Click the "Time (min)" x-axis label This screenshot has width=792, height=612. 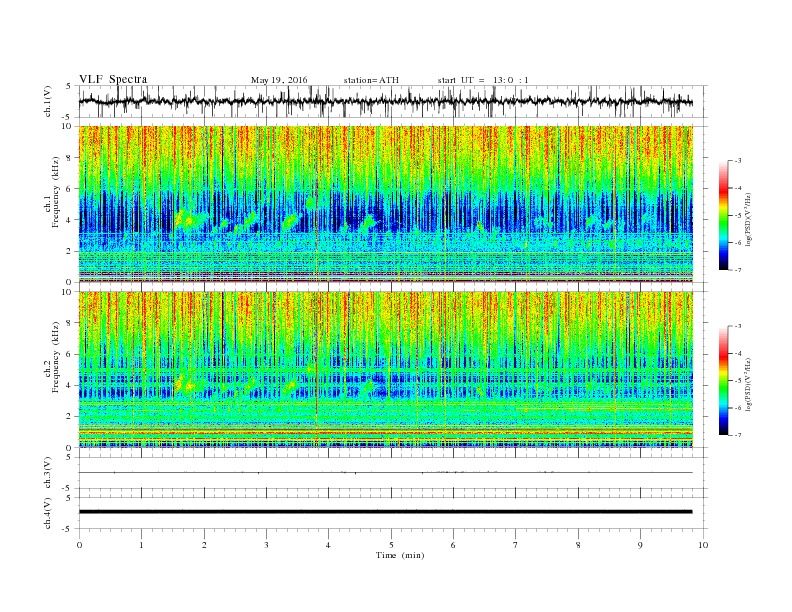click(x=400, y=555)
